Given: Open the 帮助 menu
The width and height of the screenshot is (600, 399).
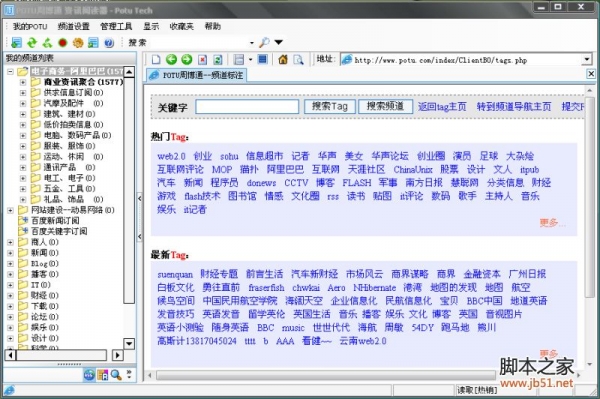Looking at the screenshot, I should click(x=212, y=26).
